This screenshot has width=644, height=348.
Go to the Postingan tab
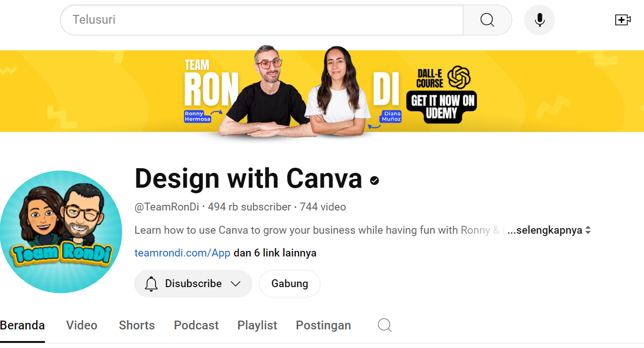point(324,325)
